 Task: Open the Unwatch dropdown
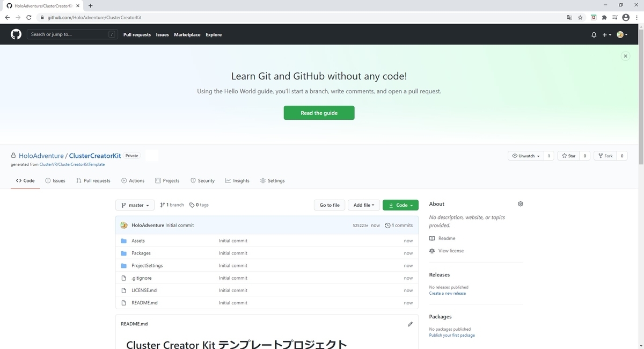pos(525,156)
